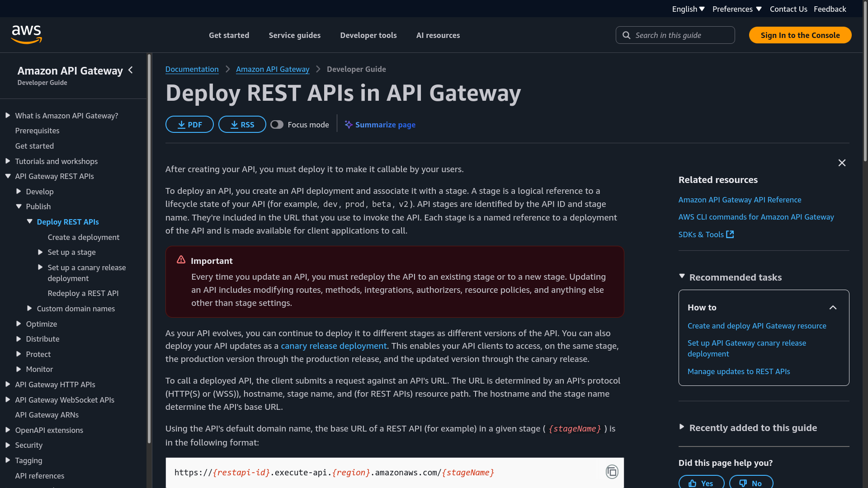Image resolution: width=868 pixels, height=488 pixels.
Task: Copy the base URL code snippet
Action: 612,472
